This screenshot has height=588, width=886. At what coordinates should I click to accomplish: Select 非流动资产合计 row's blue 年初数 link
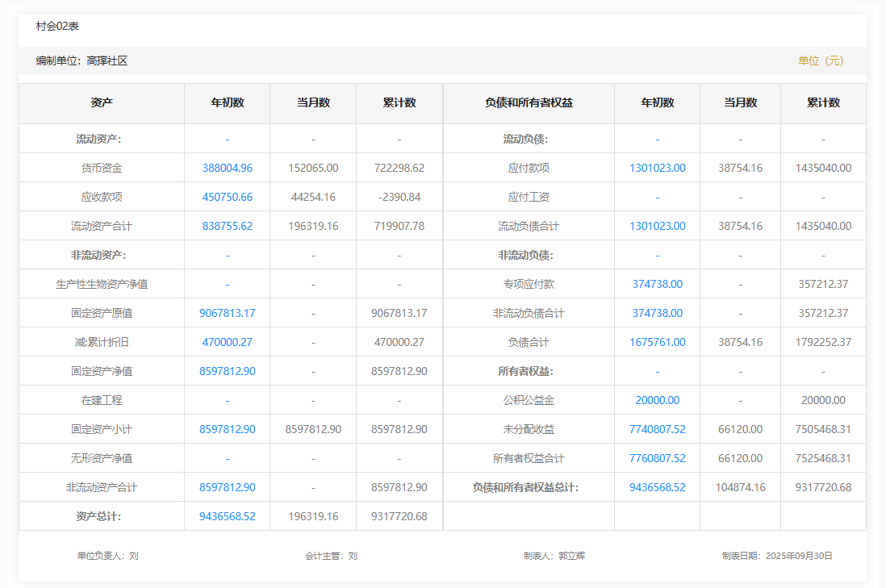pos(227,487)
